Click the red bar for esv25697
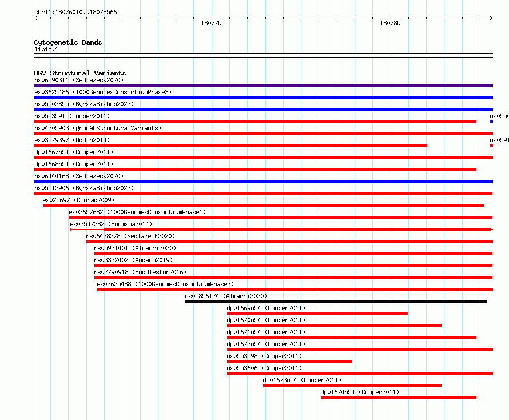Viewport: 509px width, 420px height. tap(263, 206)
